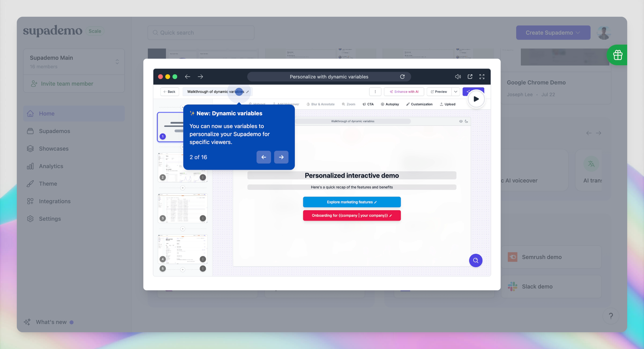
Task: Open Supademos in the sidebar
Action: click(x=74, y=131)
